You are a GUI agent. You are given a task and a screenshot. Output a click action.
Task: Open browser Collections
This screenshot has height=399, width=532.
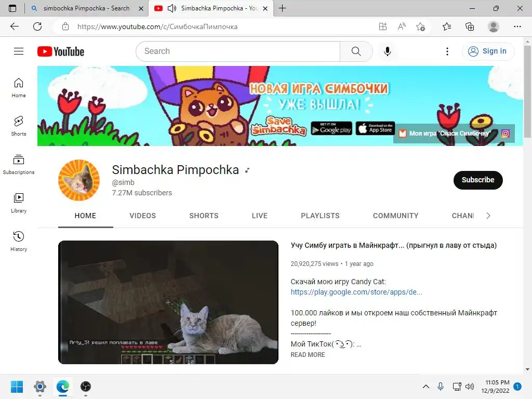tap(470, 26)
